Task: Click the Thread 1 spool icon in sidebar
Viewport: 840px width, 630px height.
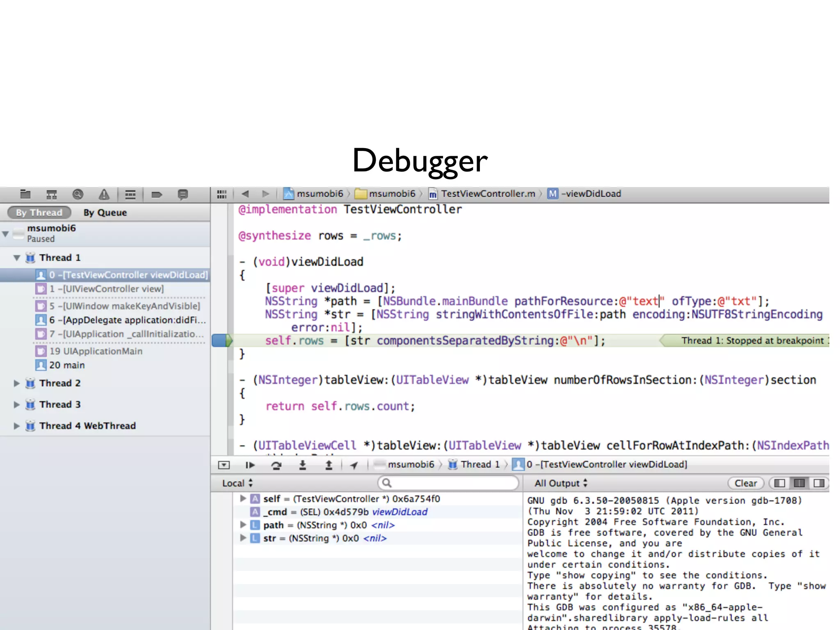Action: point(30,258)
